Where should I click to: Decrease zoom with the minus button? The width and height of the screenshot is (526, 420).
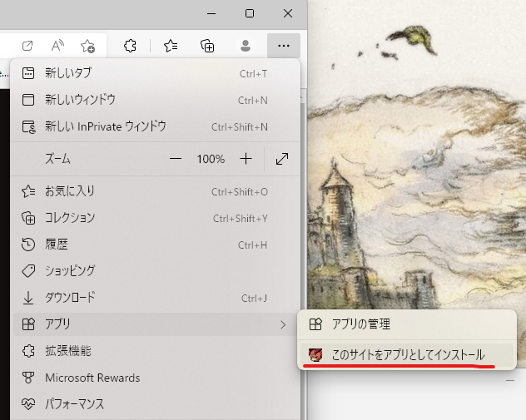point(176,159)
